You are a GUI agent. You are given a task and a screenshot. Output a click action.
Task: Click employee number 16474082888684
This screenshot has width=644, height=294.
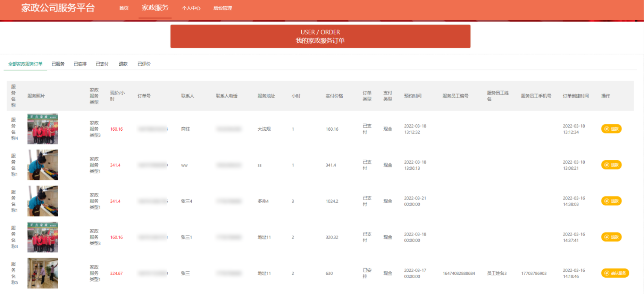(x=459, y=273)
